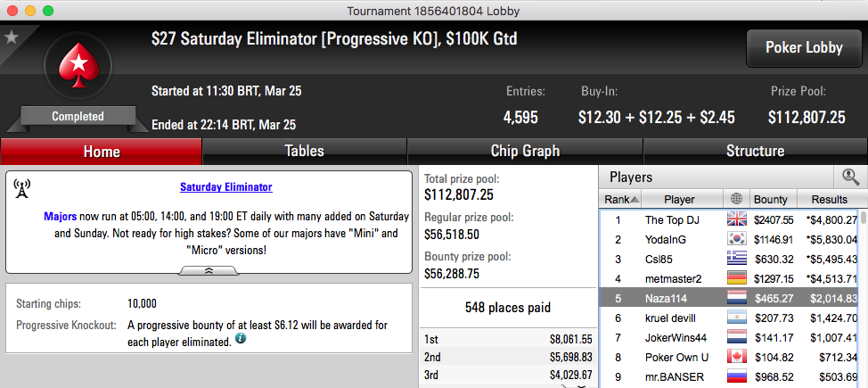Sort players by Bounty column header

coord(773,199)
